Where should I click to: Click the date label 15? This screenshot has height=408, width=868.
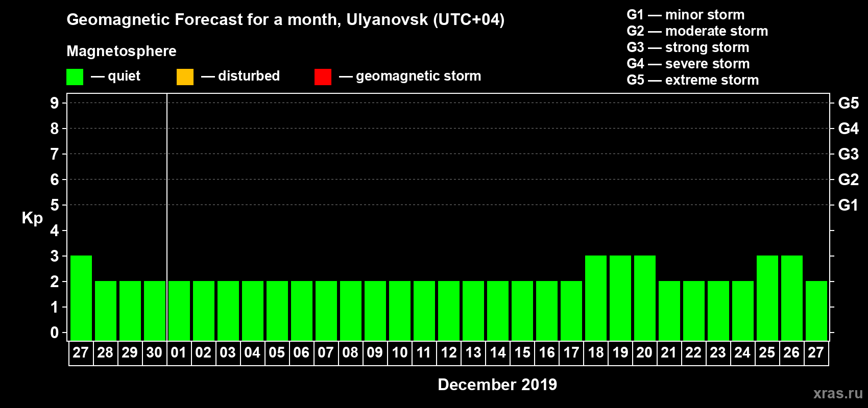tap(522, 353)
